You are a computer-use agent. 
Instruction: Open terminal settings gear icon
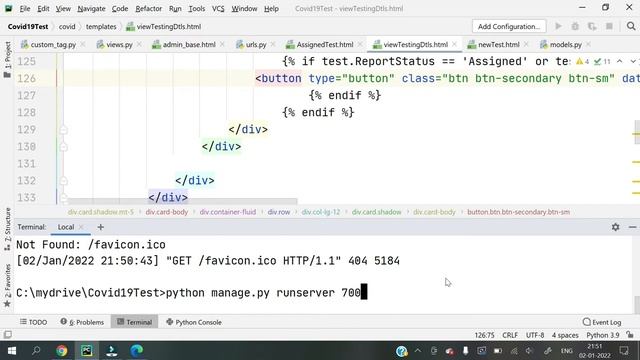(x=616, y=227)
